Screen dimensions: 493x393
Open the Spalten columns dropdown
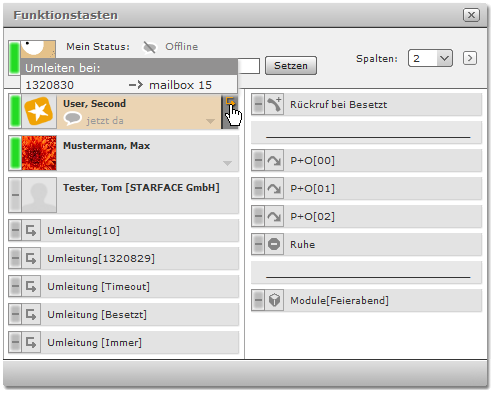(430, 58)
